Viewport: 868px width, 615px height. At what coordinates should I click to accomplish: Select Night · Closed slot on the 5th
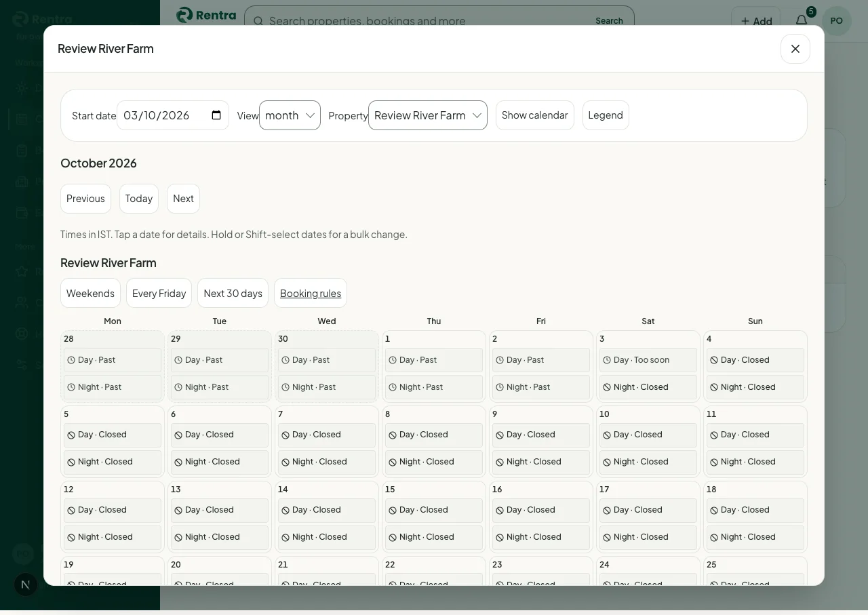(113, 462)
